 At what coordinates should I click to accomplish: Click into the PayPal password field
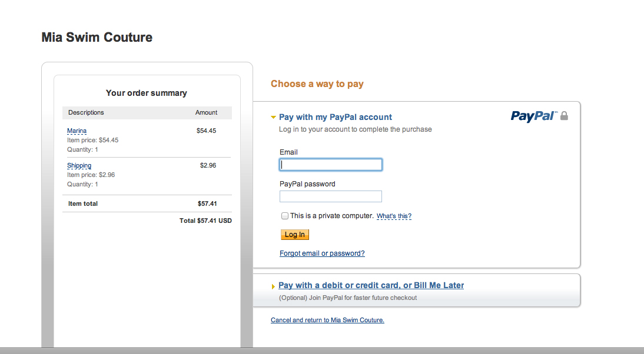pyautogui.click(x=331, y=196)
